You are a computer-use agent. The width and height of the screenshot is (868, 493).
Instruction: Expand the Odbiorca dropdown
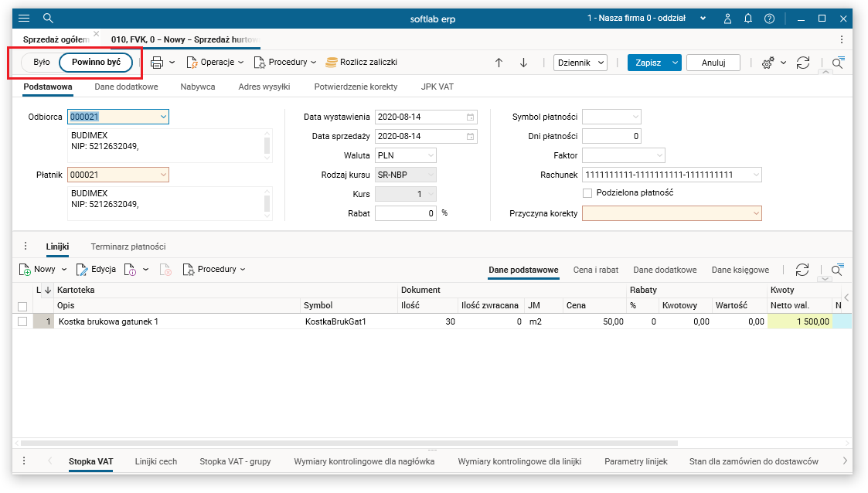click(163, 117)
